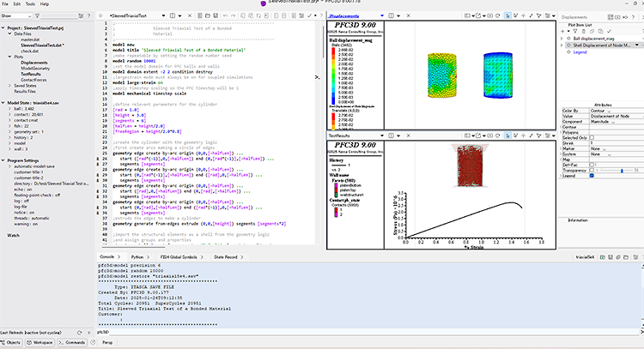Image resolution: width=644 pixels, height=349 pixels.
Task: Click the reset view icon in TestResults plot toolbar
Action: click(498, 135)
